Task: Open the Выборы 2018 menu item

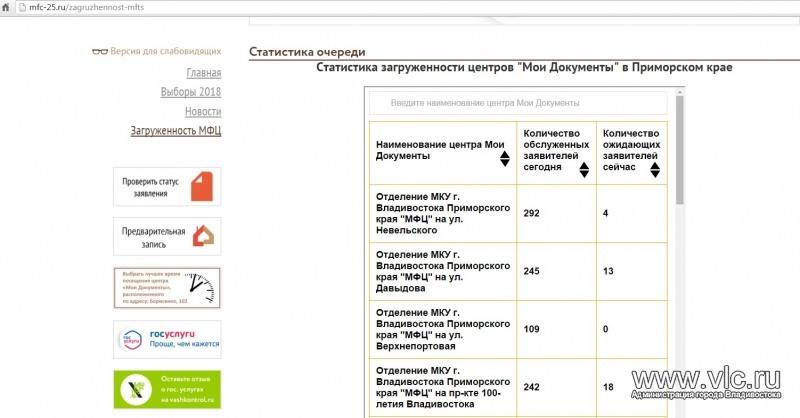Action: click(x=190, y=92)
